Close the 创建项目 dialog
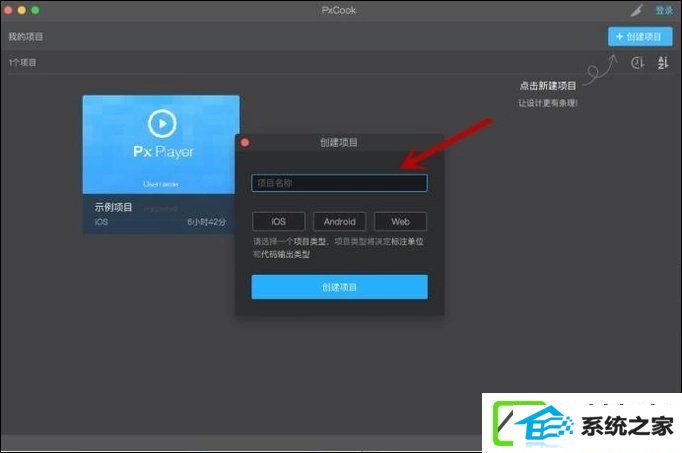 tap(245, 143)
